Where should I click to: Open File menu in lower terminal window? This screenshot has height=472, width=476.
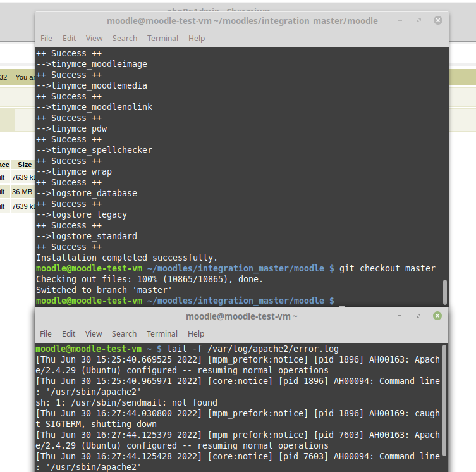click(46, 333)
